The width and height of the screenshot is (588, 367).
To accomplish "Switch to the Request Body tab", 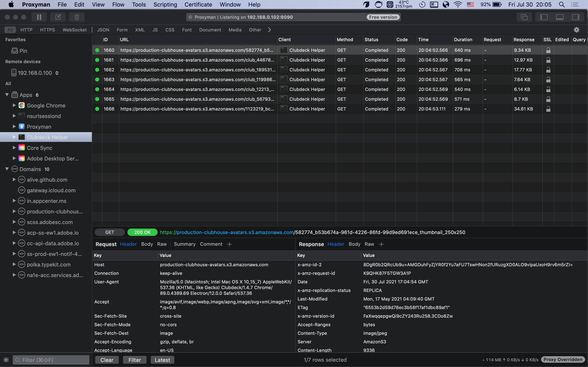I will point(147,244).
